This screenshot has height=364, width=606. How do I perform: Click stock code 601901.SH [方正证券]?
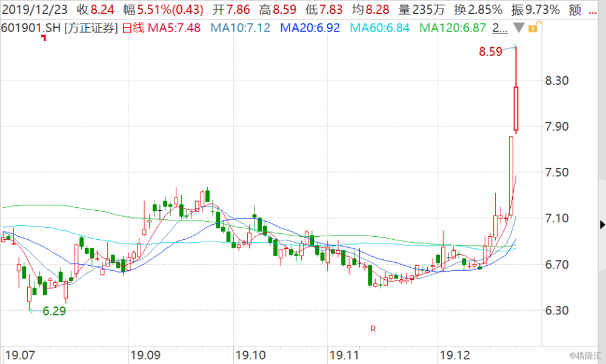tap(59, 28)
